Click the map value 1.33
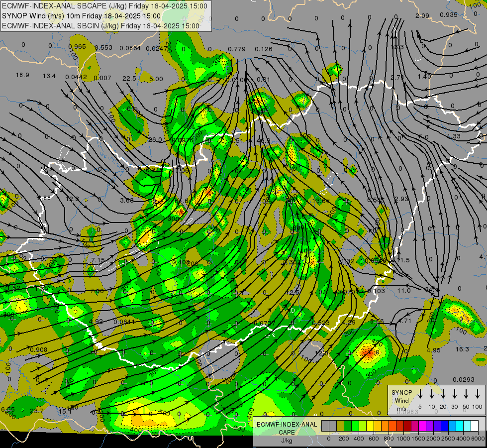The width and height of the screenshot is (487, 448). 454,136
